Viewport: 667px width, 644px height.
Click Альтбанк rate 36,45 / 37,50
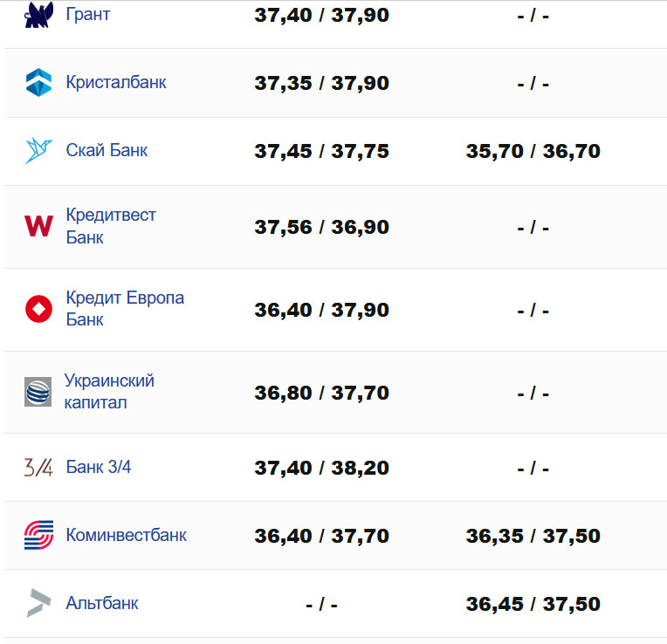coord(533,604)
